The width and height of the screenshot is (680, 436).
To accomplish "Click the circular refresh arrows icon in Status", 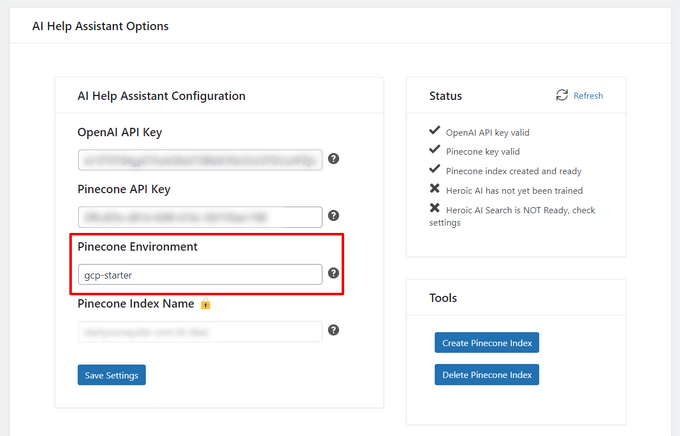I will click(x=562, y=96).
